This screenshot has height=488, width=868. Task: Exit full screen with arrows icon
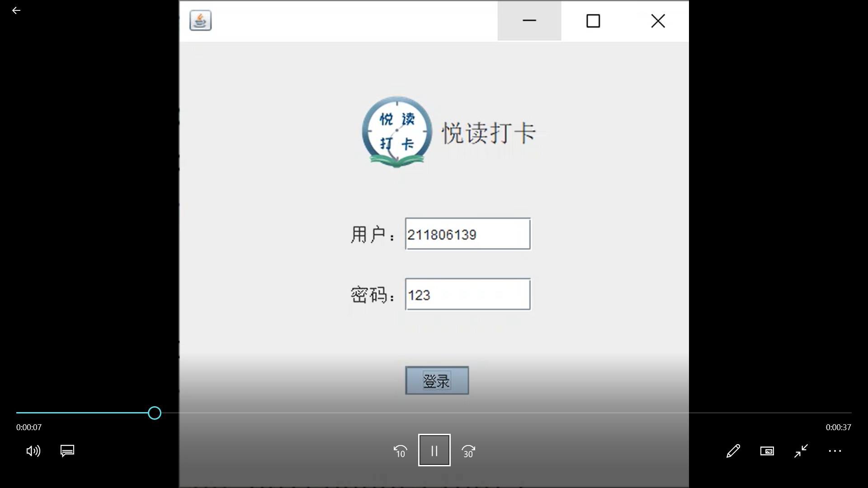click(x=801, y=451)
